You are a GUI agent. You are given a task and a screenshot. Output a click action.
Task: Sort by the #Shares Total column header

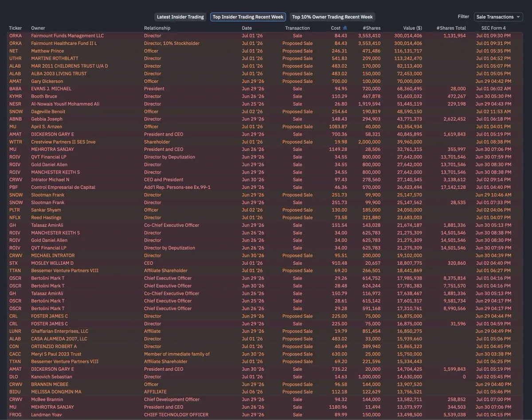click(451, 28)
